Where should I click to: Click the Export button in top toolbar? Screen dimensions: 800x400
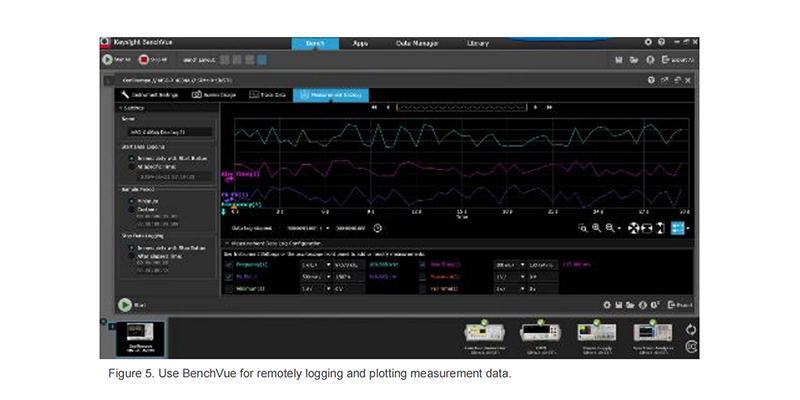[x=678, y=60]
